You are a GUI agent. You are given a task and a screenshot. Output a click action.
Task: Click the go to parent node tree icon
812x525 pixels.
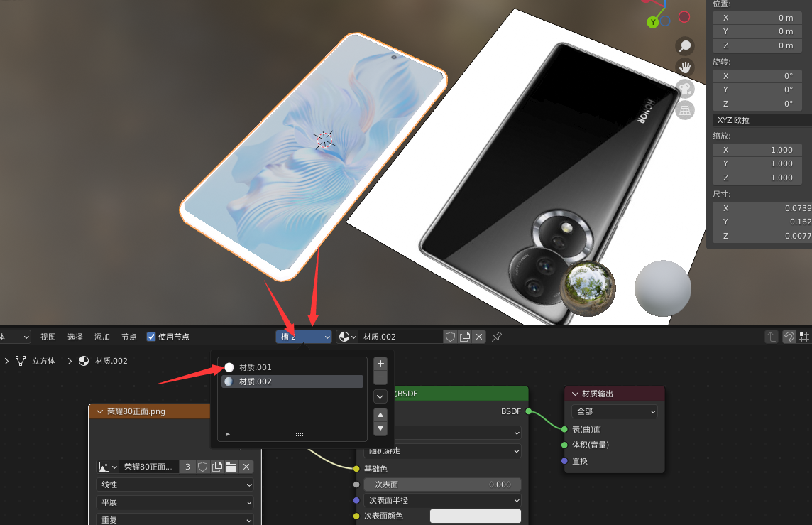click(772, 337)
